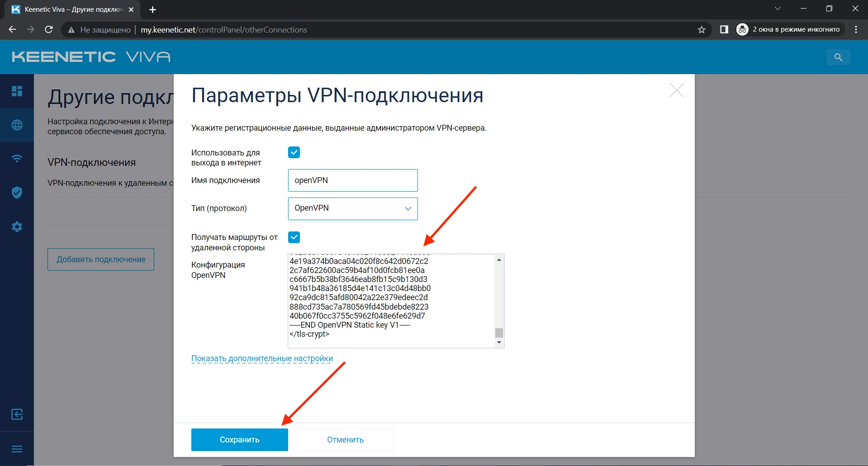The height and width of the screenshot is (466, 868).
Task: Click the '</tls-crypt>' line in configuration
Action: [309, 334]
